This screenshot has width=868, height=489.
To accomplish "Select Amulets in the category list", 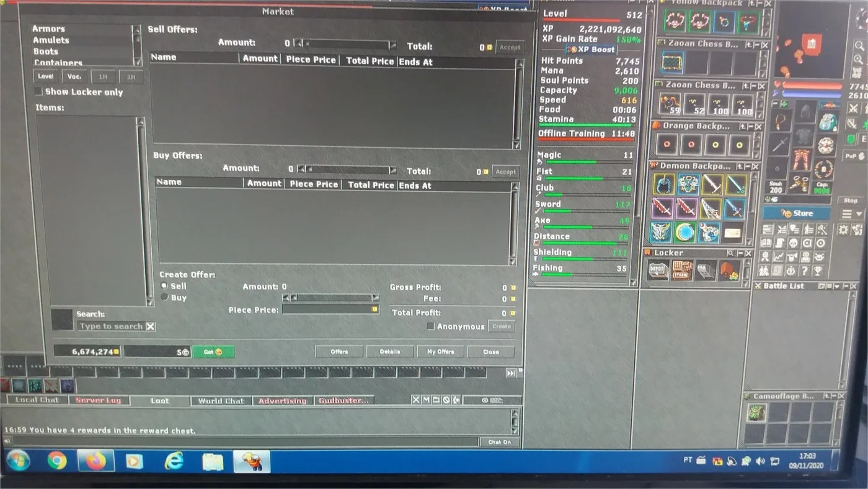I will click(51, 40).
